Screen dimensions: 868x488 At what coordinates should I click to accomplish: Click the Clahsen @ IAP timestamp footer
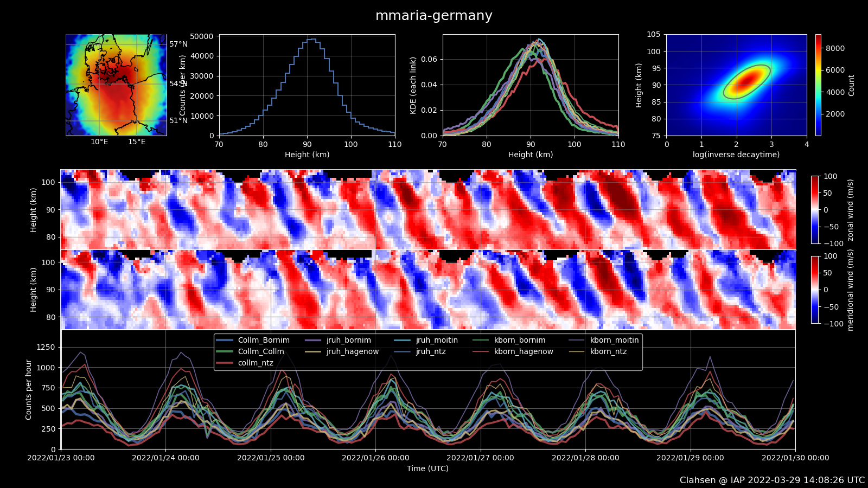click(773, 480)
